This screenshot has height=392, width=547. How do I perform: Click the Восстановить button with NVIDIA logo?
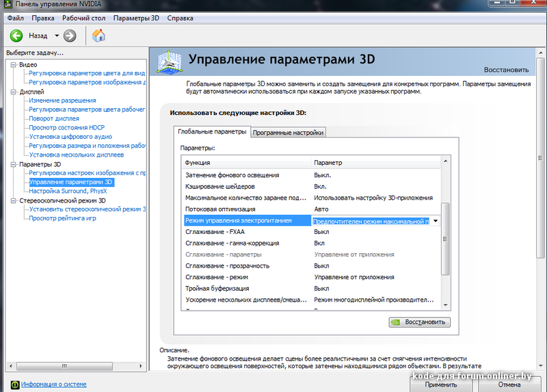coord(418,322)
